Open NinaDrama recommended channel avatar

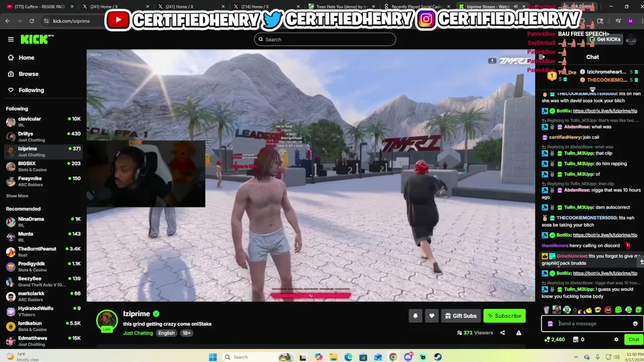pos(11,222)
